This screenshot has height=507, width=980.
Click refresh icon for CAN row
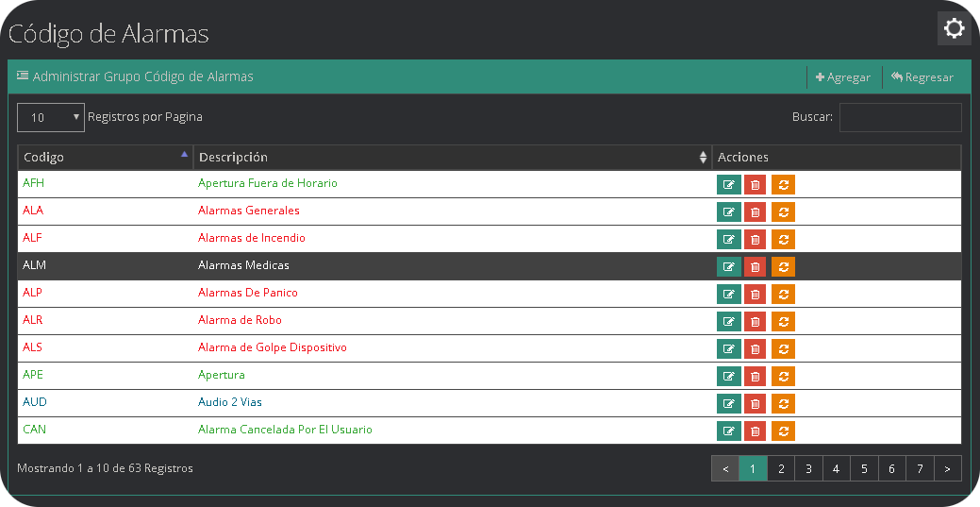(x=783, y=431)
